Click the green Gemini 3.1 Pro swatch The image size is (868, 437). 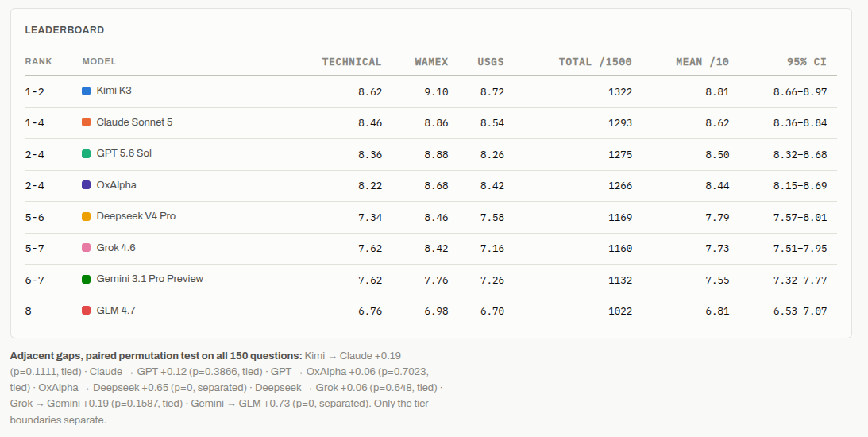(86, 279)
